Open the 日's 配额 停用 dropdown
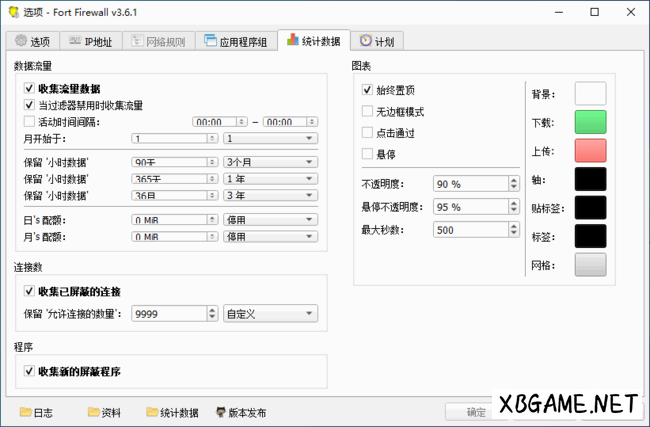The image size is (650, 427). click(270, 220)
